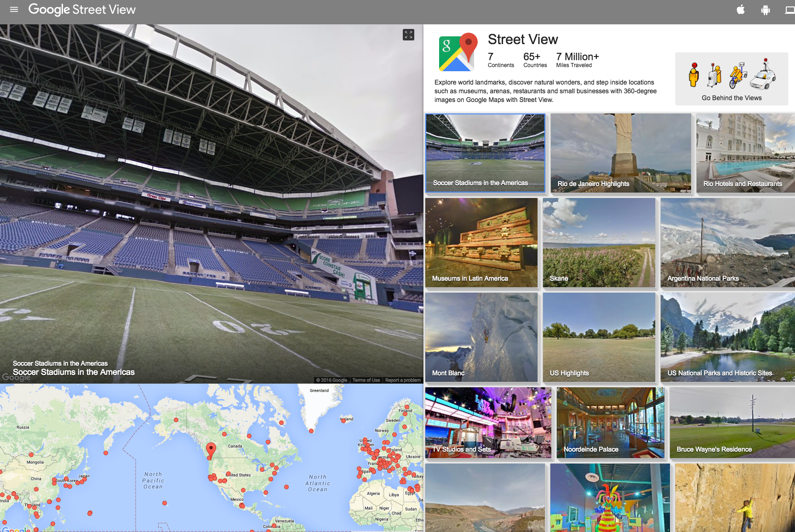Click the Apple platform icon
Screen dimensions: 795x532
pyautogui.click(x=740, y=10)
